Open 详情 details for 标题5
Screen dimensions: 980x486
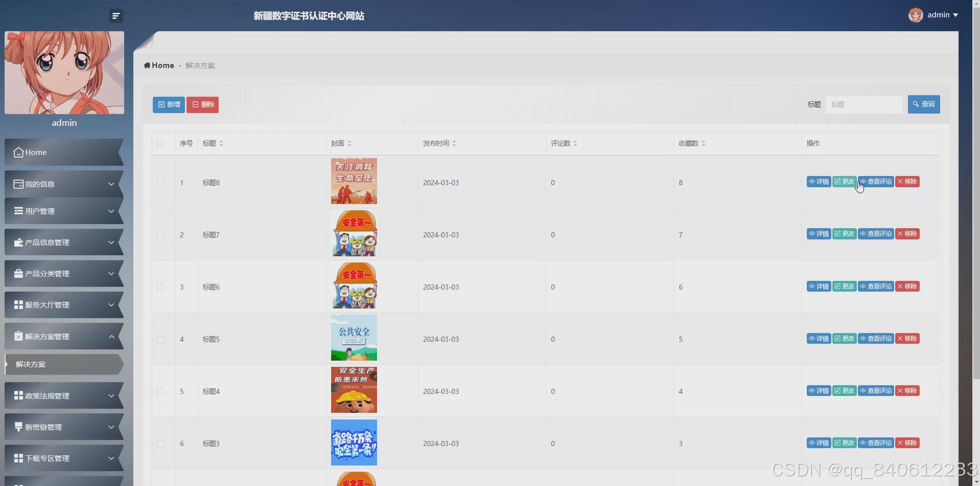tap(819, 338)
